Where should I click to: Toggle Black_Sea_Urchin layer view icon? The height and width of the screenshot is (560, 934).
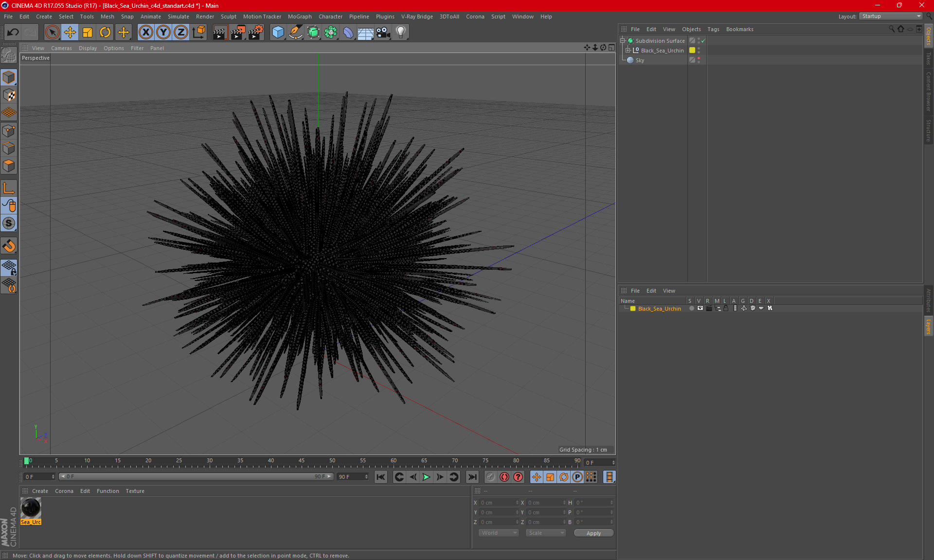pyautogui.click(x=700, y=308)
